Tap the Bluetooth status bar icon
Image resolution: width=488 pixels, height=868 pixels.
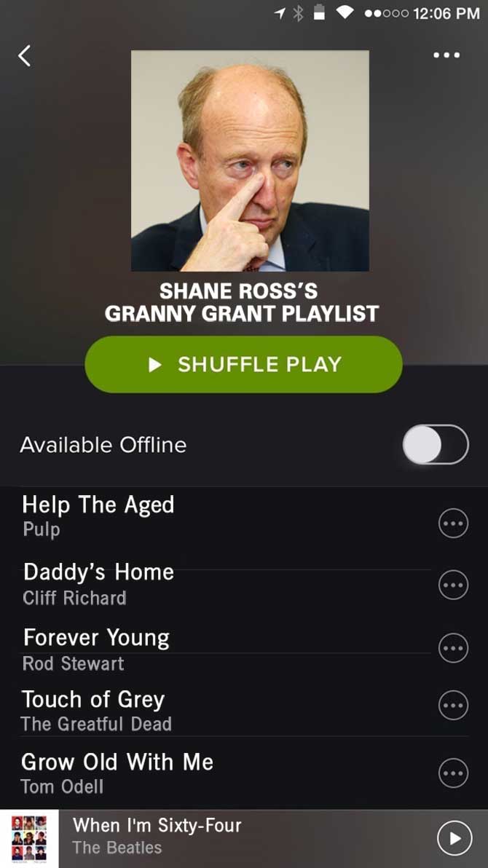298,12
